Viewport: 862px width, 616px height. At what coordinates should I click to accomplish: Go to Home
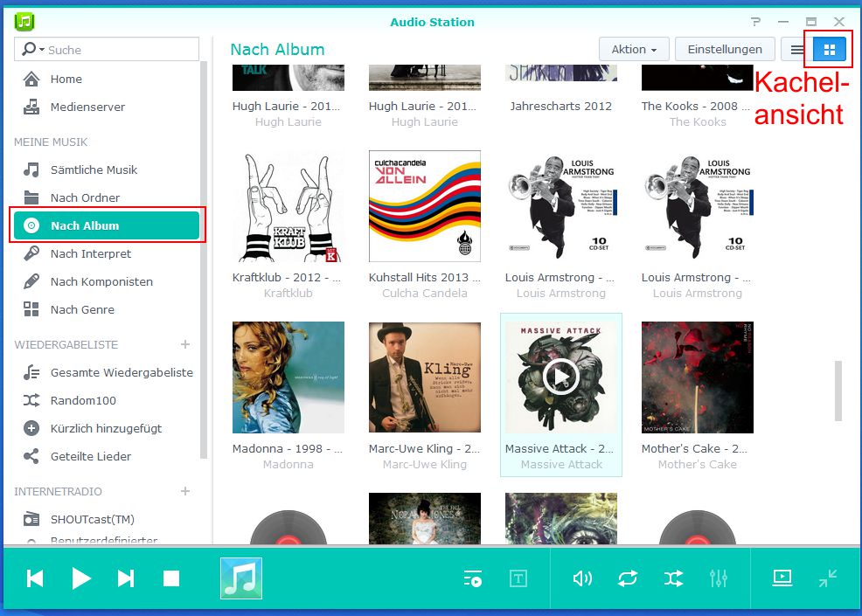coord(107,80)
